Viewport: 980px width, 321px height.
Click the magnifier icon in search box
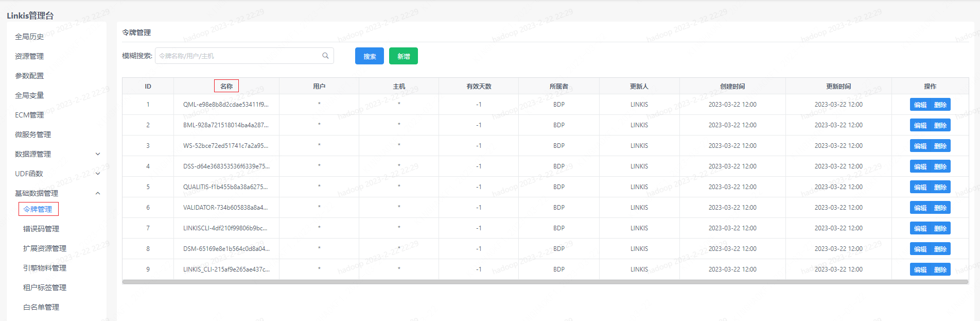[325, 56]
